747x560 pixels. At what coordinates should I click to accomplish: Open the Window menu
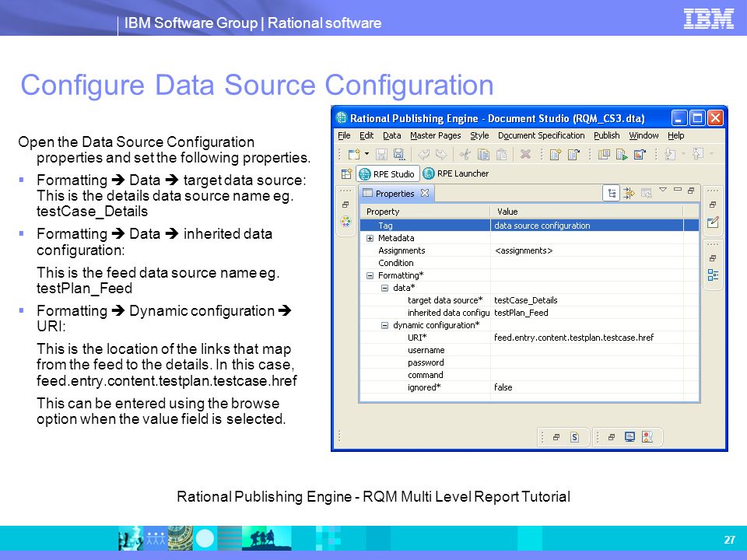[644, 135]
